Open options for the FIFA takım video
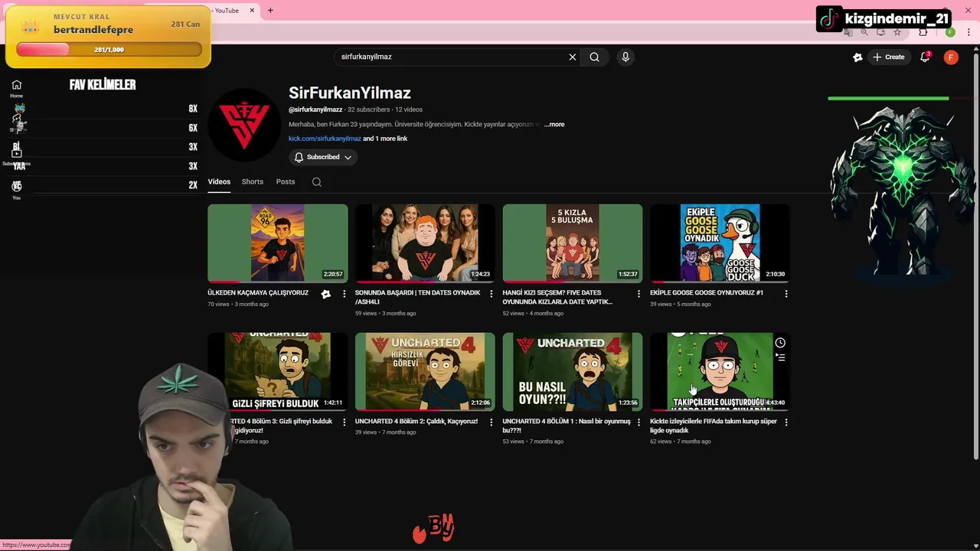This screenshot has width=980, height=551. tap(786, 422)
